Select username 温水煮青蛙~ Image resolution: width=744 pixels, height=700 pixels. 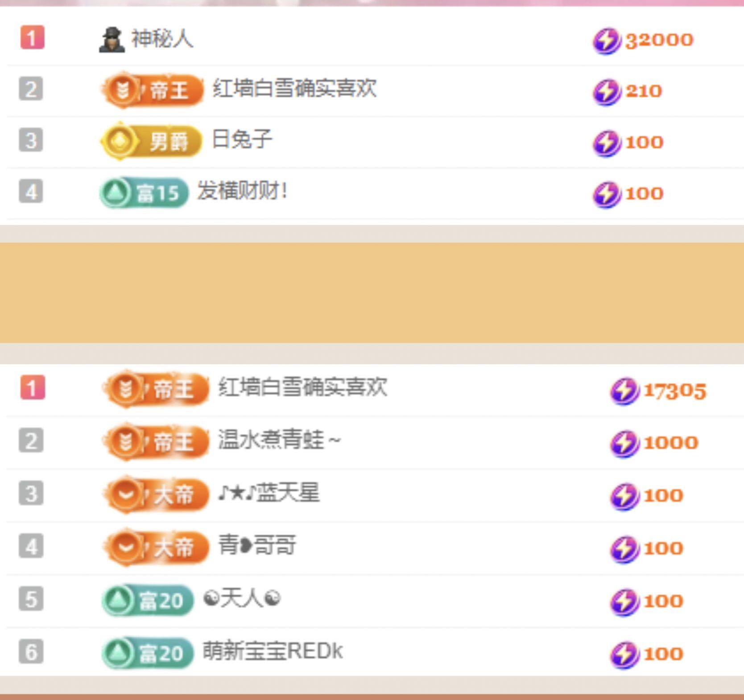click(279, 441)
